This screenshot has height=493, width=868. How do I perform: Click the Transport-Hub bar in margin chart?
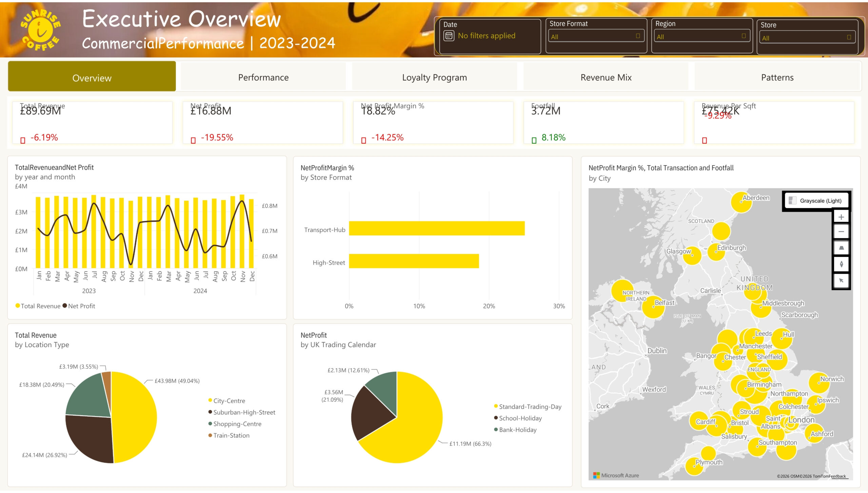tap(437, 228)
